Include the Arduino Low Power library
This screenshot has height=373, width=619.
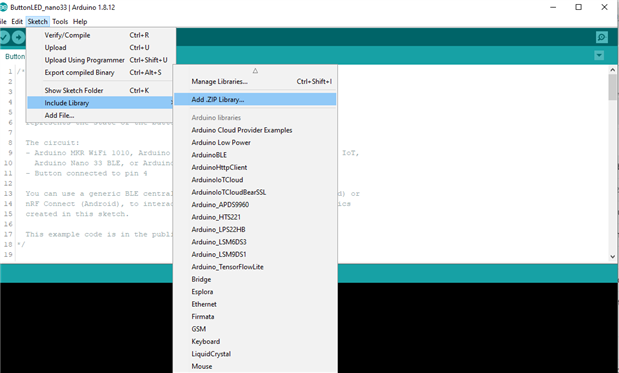255,142
